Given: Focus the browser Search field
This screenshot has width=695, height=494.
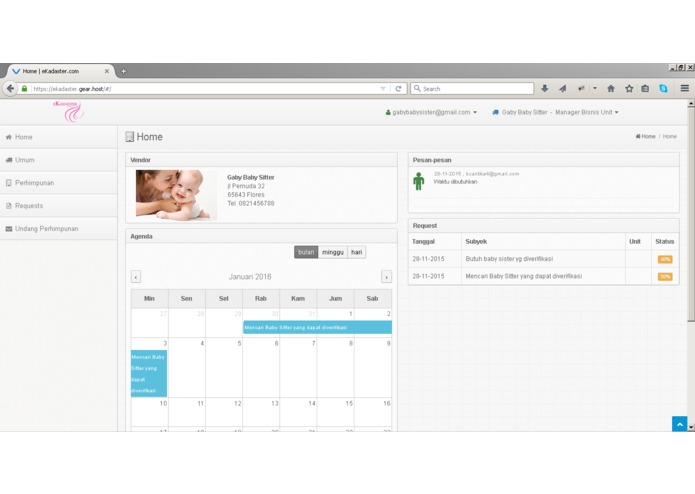Looking at the screenshot, I should pos(472,89).
